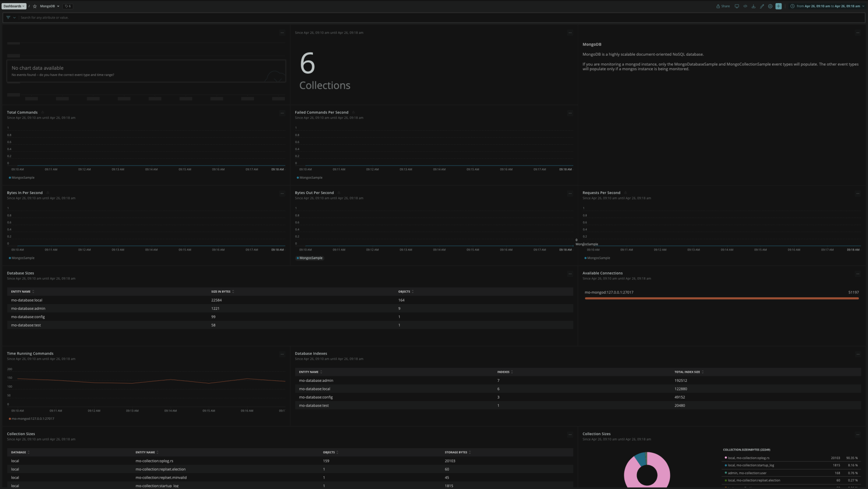Open the Database Indexes options menu

coord(858,354)
